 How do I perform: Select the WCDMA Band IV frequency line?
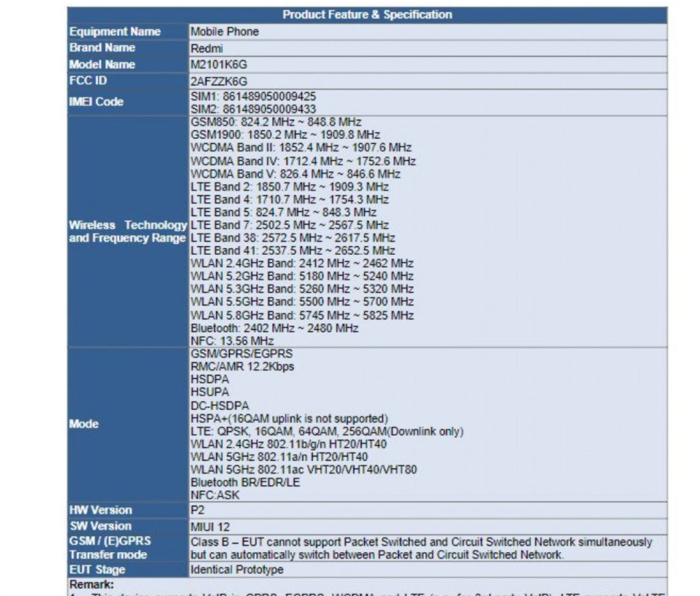click(x=303, y=161)
